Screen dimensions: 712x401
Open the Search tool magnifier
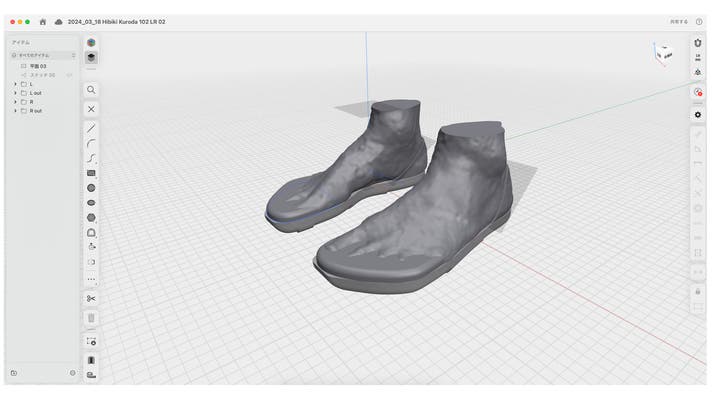(x=91, y=90)
